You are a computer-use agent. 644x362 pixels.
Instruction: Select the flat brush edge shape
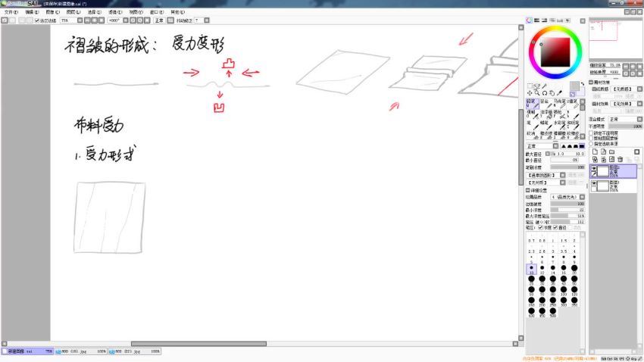click(x=582, y=146)
